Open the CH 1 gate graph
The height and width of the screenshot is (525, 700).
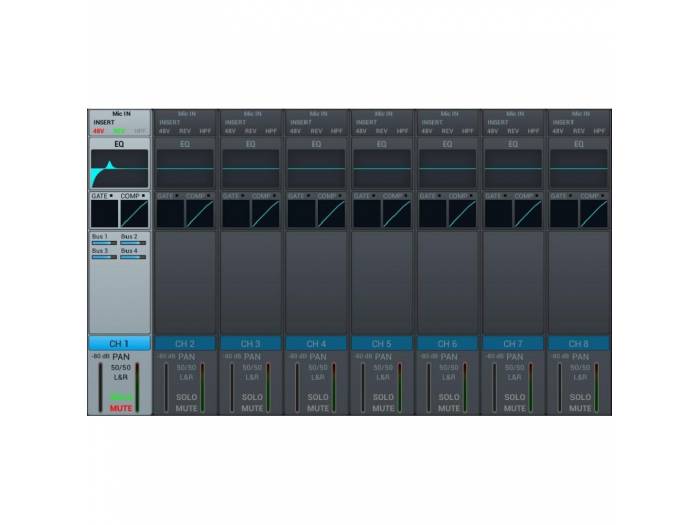coord(104,214)
